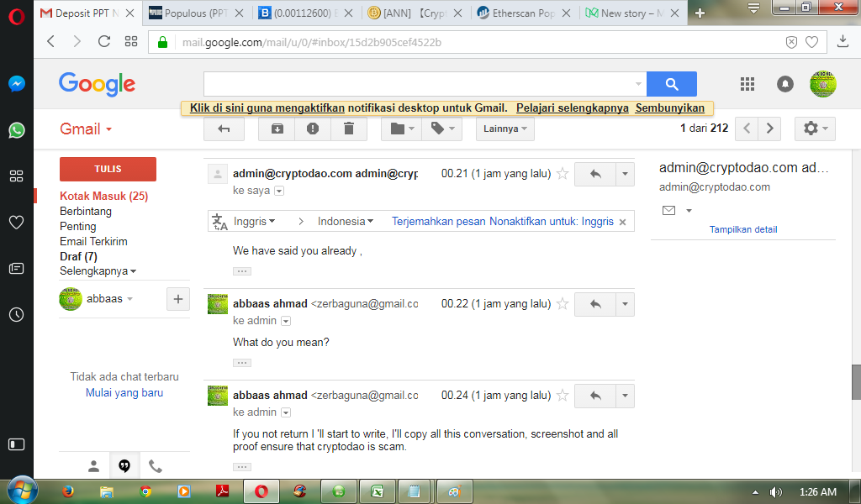Image resolution: width=861 pixels, height=504 pixels.
Task: Switch to Populous (PPT) tab
Action: (x=197, y=13)
